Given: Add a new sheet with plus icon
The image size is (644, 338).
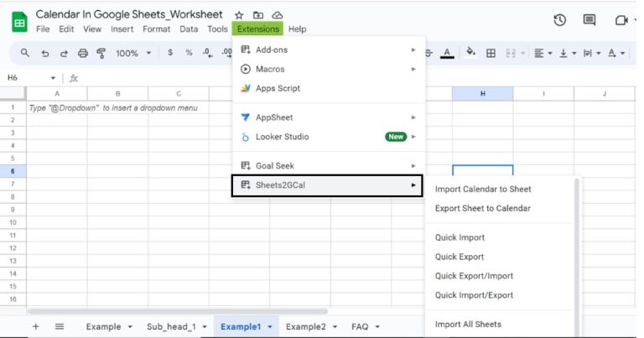Looking at the screenshot, I should (36, 326).
